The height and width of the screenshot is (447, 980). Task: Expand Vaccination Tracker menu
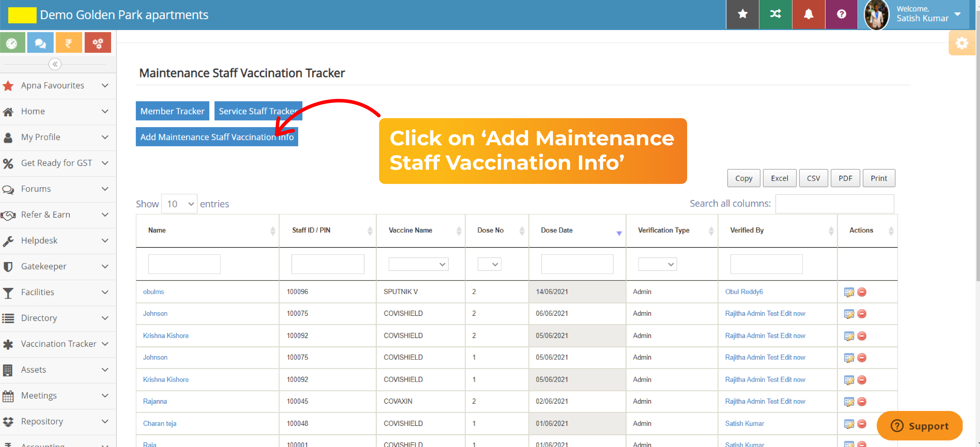(58, 344)
